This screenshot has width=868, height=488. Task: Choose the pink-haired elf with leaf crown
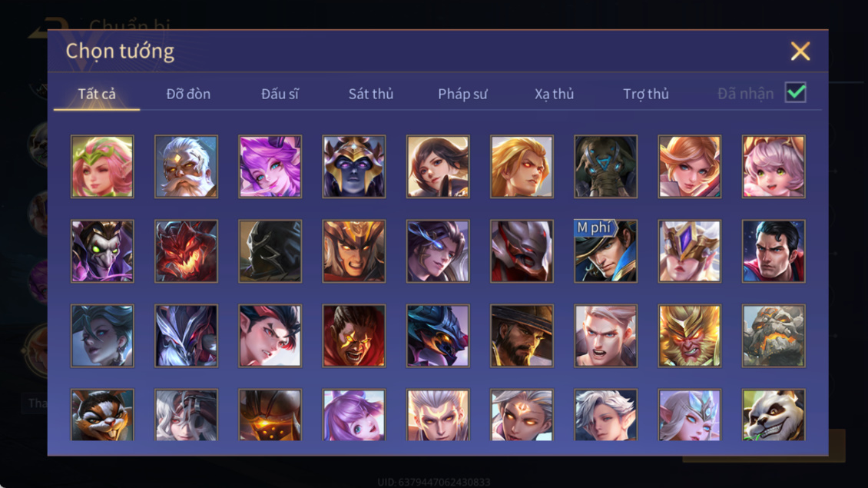pos(102,167)
